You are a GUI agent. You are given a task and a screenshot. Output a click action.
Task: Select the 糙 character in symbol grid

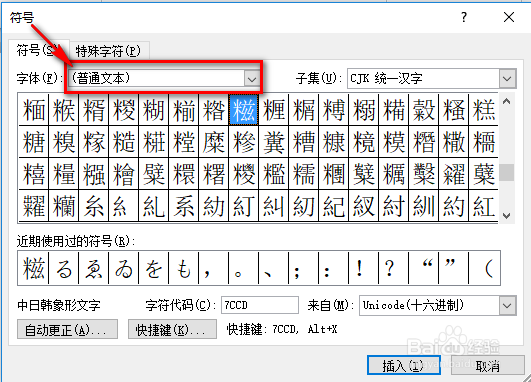point(124,142)
